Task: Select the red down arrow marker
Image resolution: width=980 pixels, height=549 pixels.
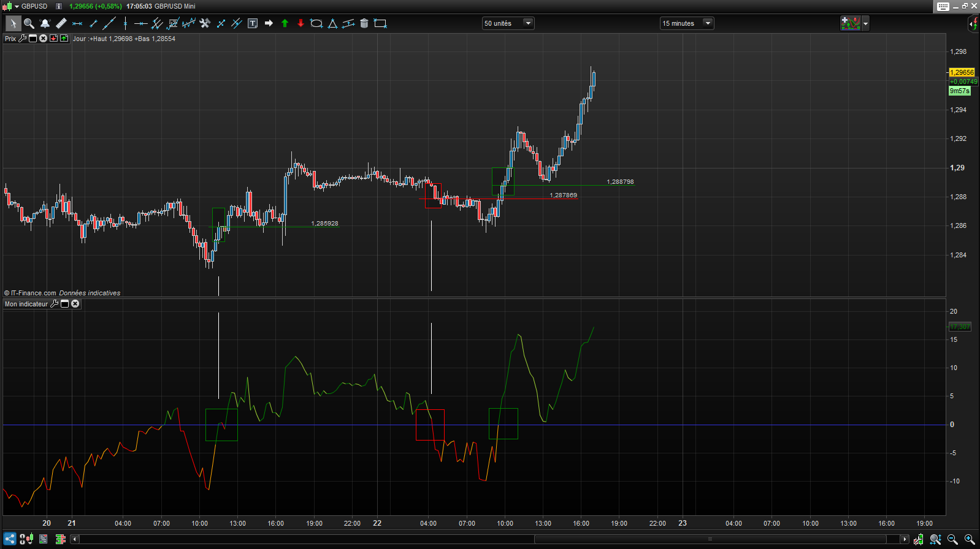Action: click(x=301, y=23)
